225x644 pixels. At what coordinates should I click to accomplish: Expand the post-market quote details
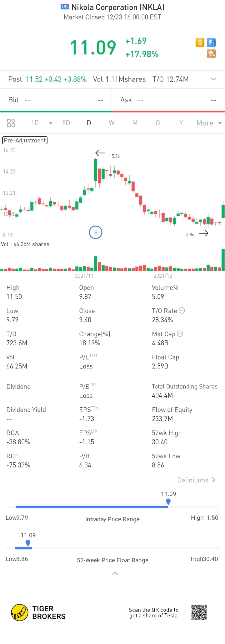(214, 79)
